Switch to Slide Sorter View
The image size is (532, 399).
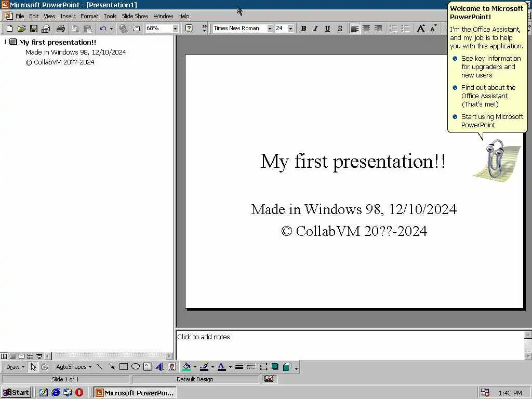click(x=31, y=356)
